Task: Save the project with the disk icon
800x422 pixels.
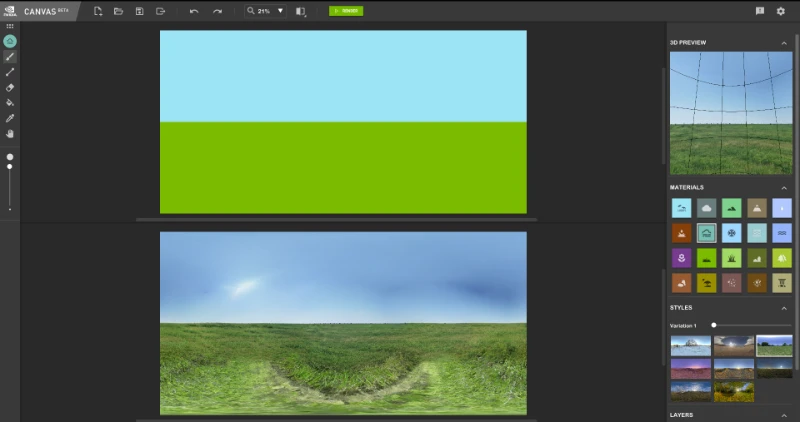Action: click(139, 11)
